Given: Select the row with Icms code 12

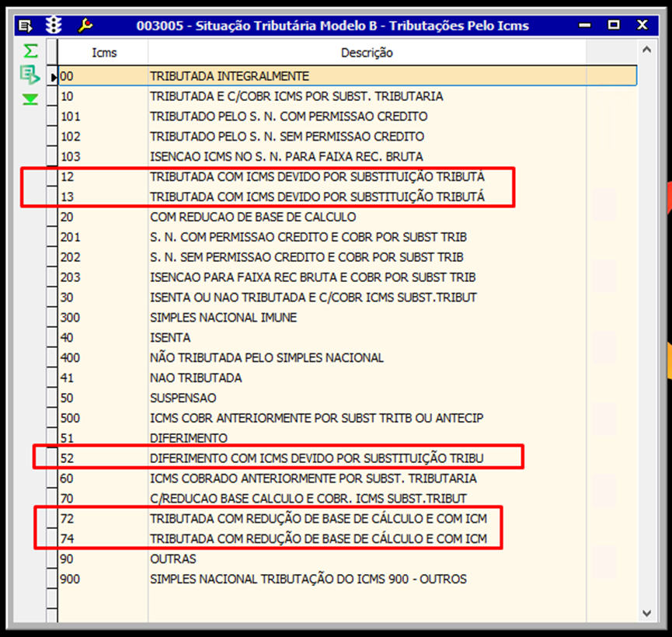Looking at the screenshot, I should click(347, 176).
